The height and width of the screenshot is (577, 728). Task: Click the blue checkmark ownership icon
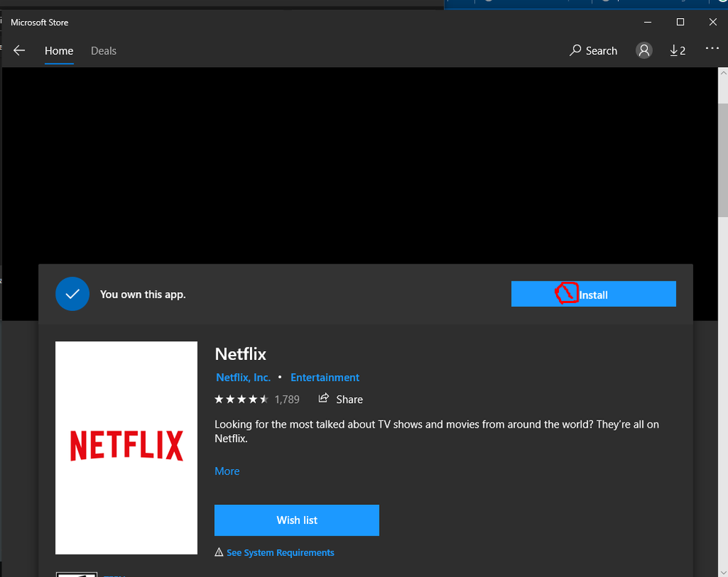[72, 294]
